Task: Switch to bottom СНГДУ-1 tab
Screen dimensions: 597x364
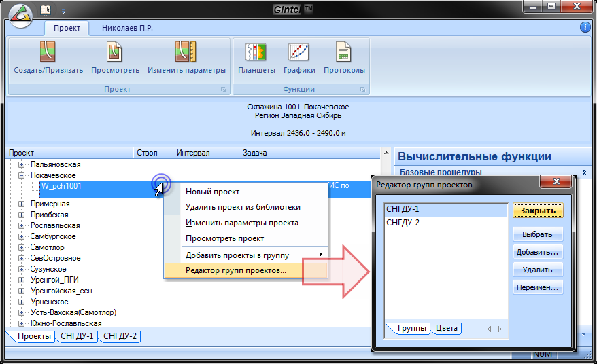Action: 77,337
